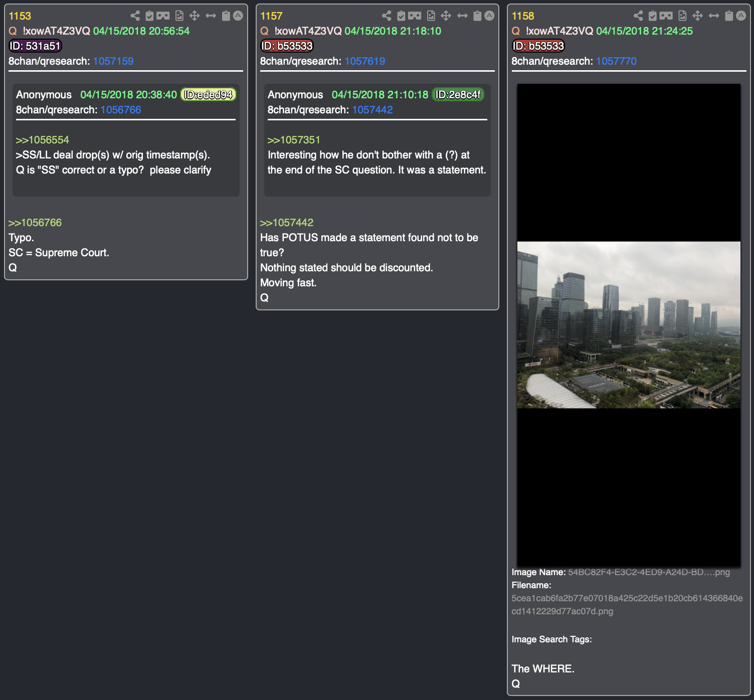Open 8chan post link 1057770
The height and width of the screenshot is (700, 754).
coord(616,61)
